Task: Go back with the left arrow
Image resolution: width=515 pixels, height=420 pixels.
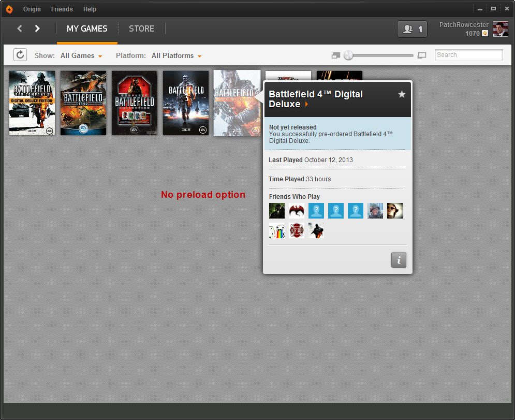Action: click(x=20, y=28)
